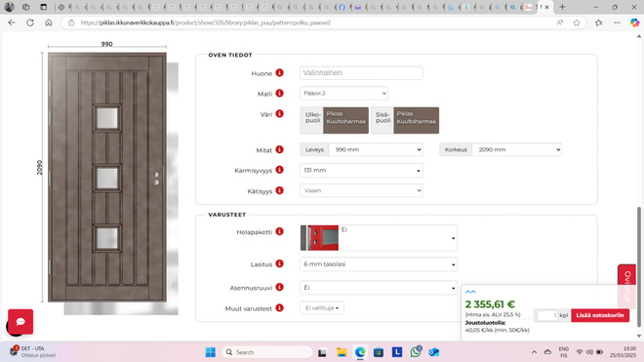Open Outlook from taskbar
644x362 pixels.
pos(433,352)
